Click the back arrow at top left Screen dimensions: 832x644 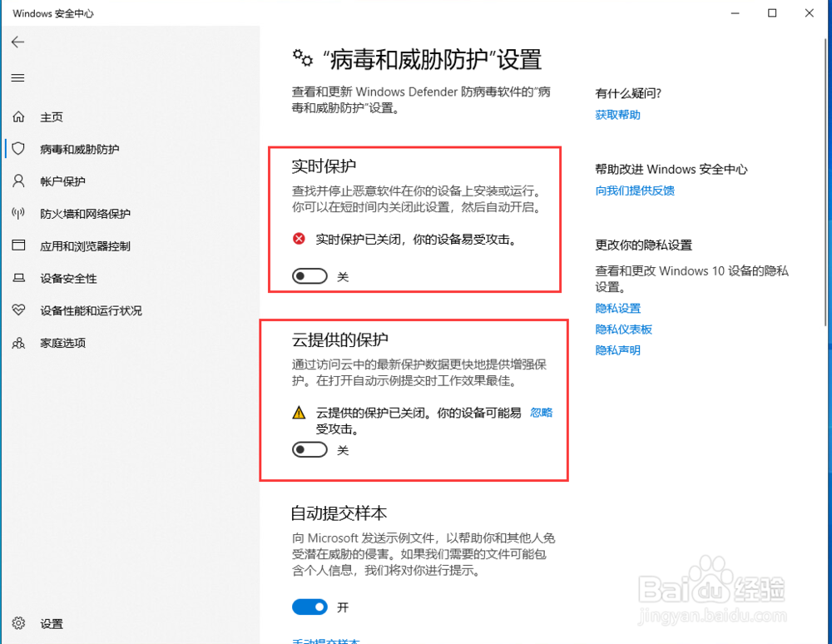[17, 42]
